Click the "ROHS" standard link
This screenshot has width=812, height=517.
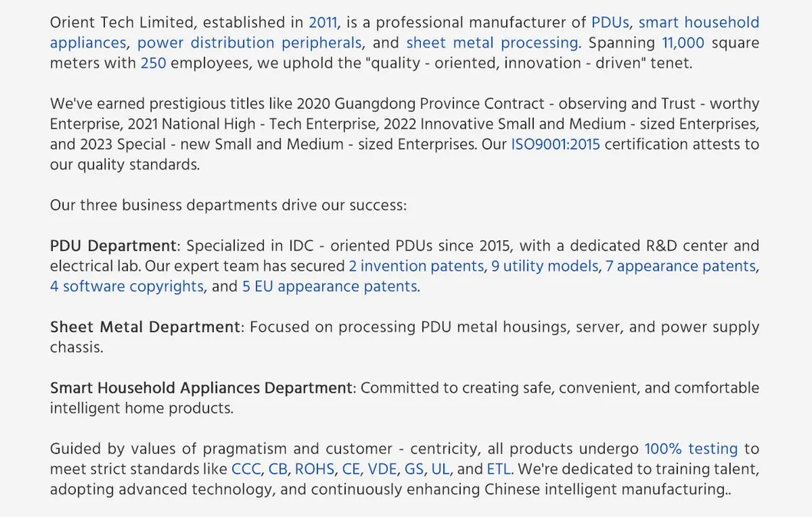click(x=314, y=469)
